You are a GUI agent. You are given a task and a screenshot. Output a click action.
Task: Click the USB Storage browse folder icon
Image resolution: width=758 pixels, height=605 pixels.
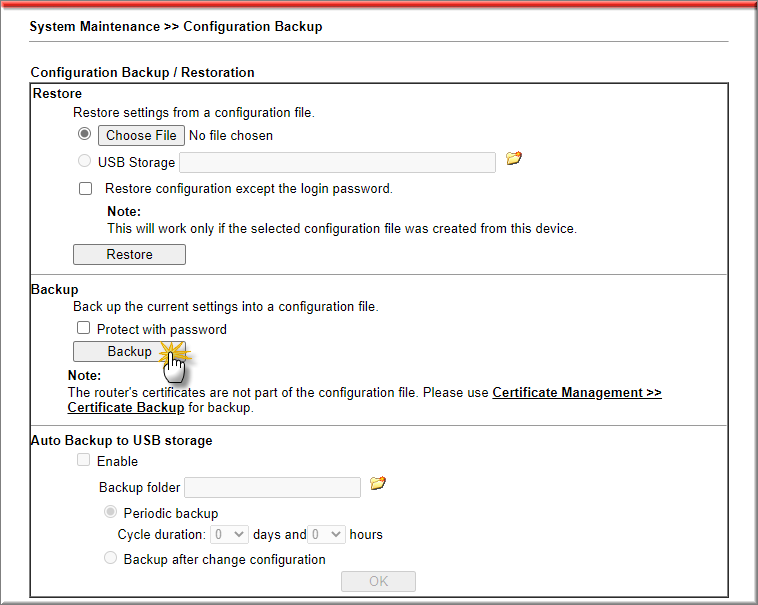513,158
